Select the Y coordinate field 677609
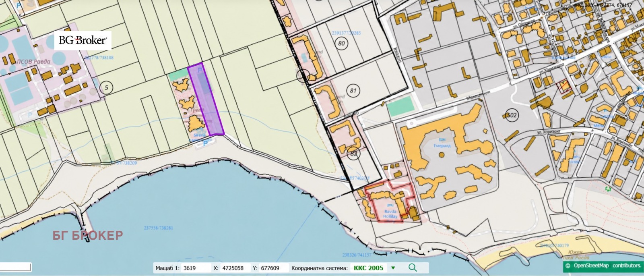644x276 pixels. (274, 268)
